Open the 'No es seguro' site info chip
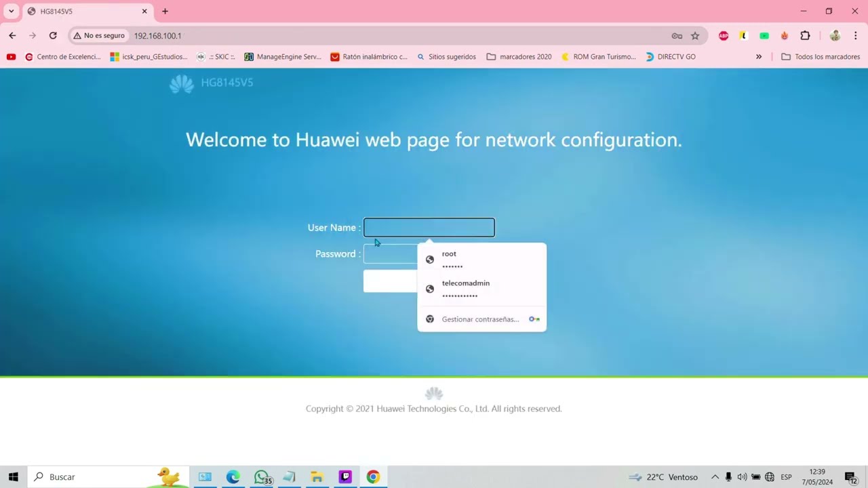This screenshot has height=488, width=868. 99,36
